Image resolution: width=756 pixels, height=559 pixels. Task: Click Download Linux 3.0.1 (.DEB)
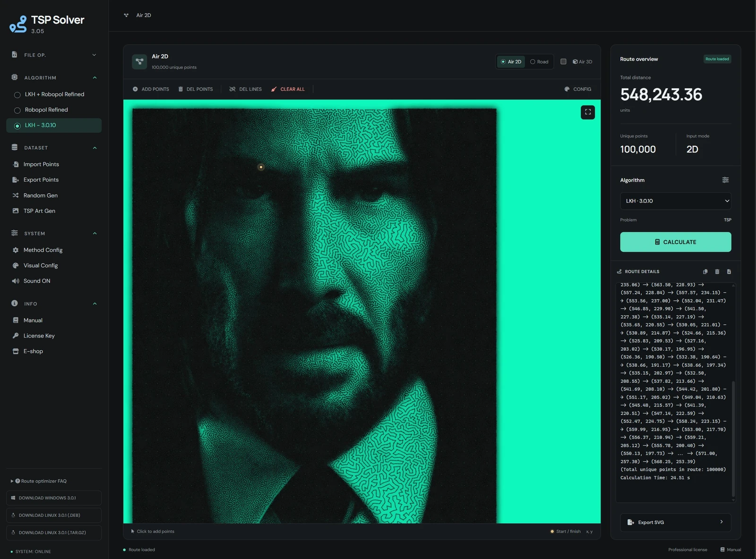point(54,515)
